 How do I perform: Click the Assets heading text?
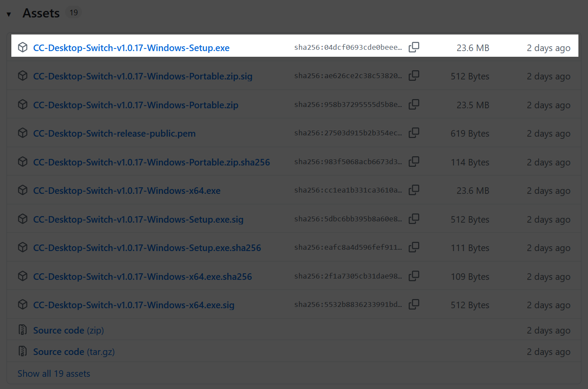click(x=41, y=13)
